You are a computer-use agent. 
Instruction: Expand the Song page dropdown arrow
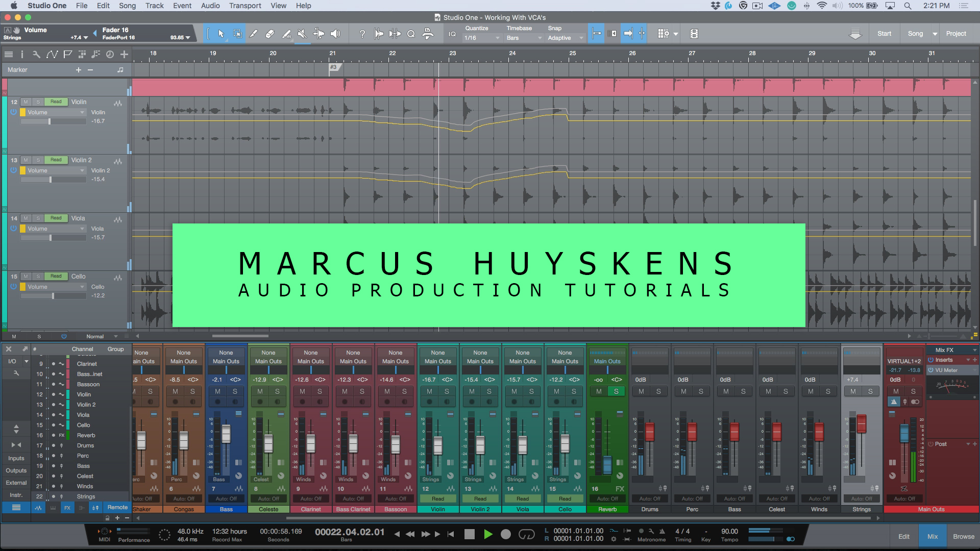click(x=935, y=34)
